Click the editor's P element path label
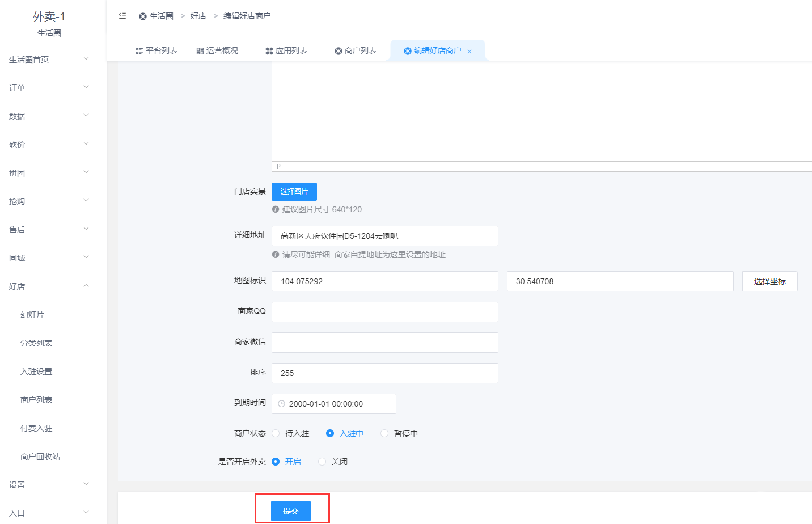The height and width of the screenshot is (524, 812). [278, 166]
